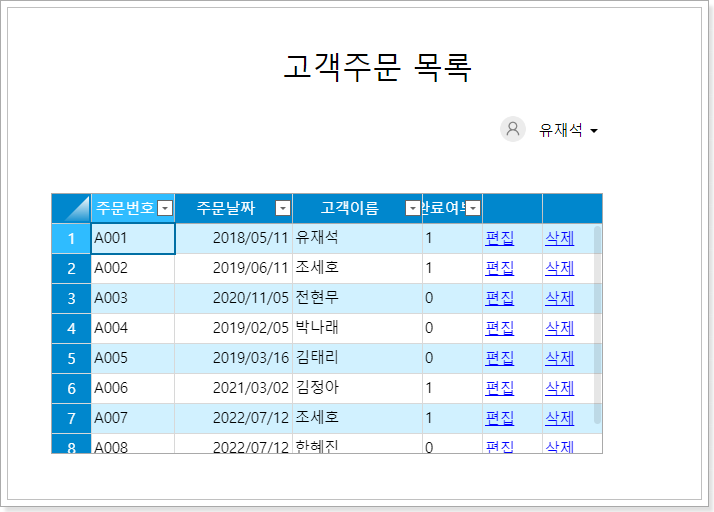Click the customer name cell 박나래
The image size is (714, 512).
(356, 328)
